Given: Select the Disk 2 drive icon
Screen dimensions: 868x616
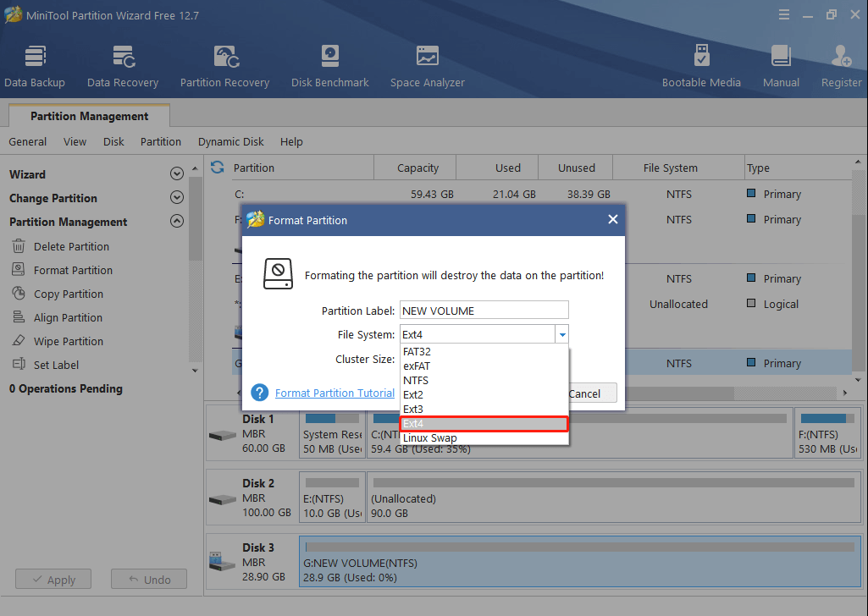Looking at the screenshot, I should click(x=223, y=499).
